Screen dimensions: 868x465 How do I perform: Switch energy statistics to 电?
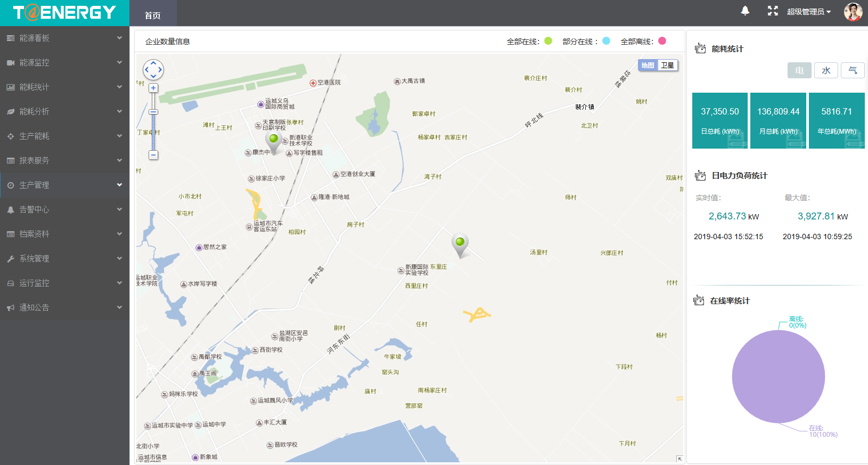point(799,70)
